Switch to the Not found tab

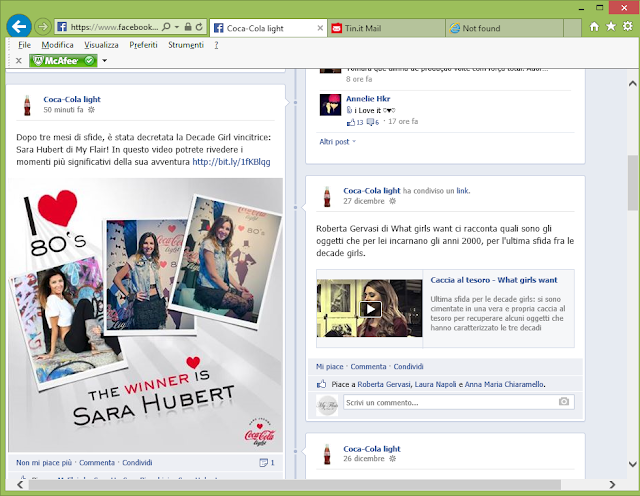tap(504, 28)
